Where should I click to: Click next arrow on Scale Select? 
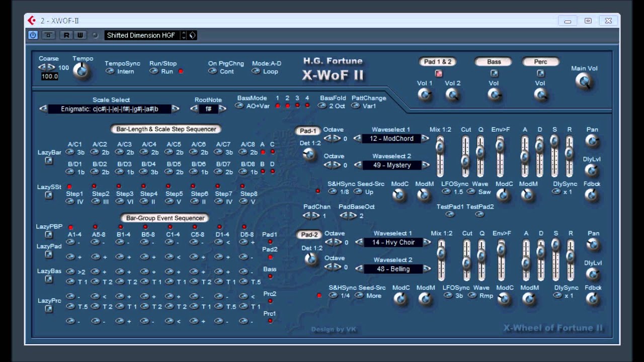[x=175, y=109]
